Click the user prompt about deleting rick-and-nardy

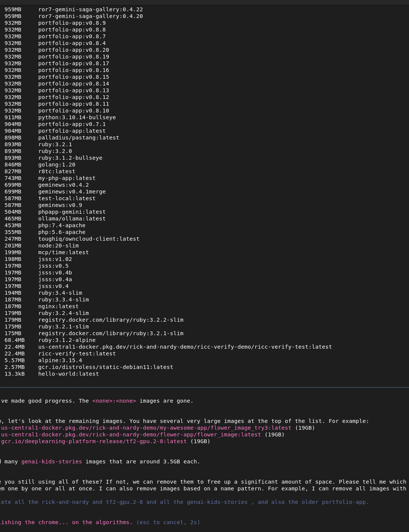click(x=184, y=502)
